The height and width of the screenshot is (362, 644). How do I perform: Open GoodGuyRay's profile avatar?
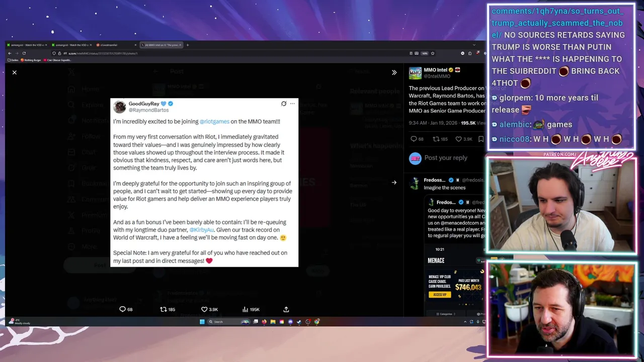tap(119, 107)
